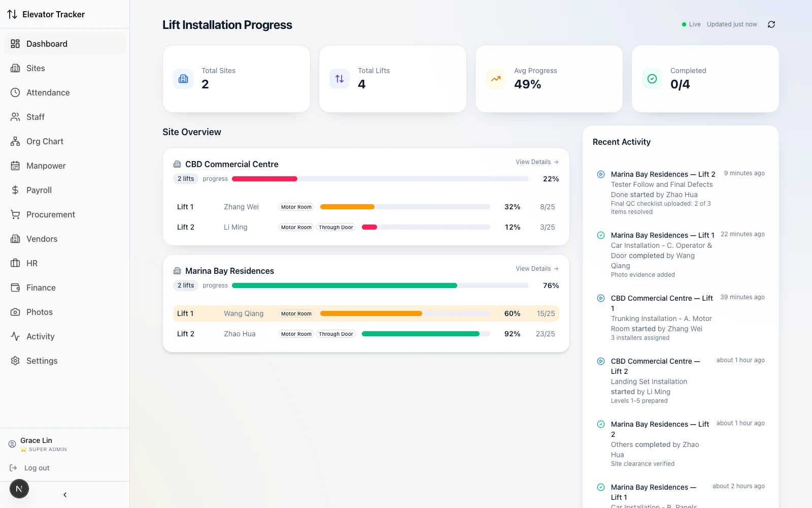Click the Log out button

(x=30, y=468)
